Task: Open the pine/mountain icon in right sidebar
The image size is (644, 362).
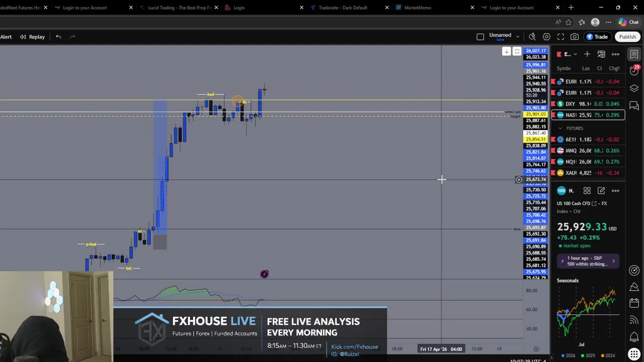Action: [634, 287]
